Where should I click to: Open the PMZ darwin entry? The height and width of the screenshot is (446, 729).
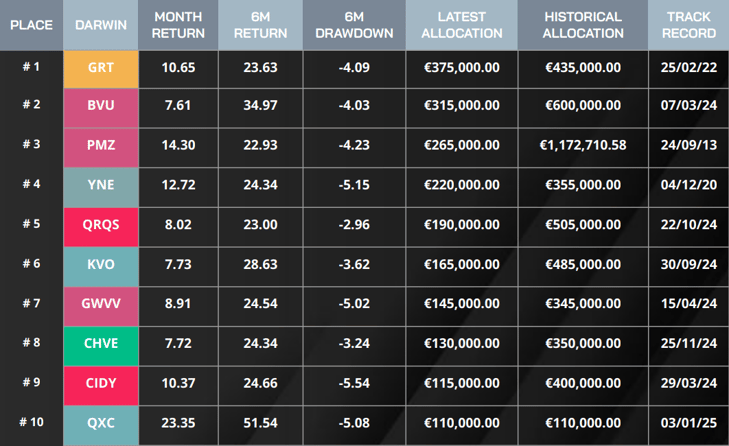100,145
